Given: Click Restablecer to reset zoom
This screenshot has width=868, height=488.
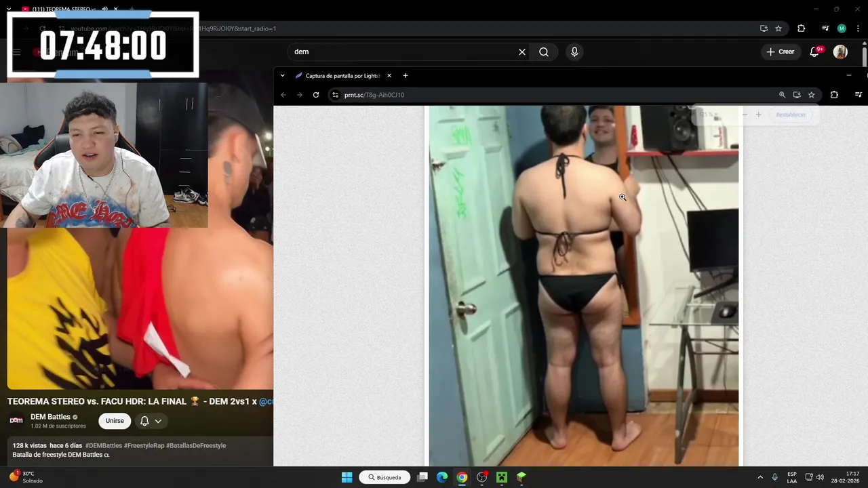Looking at the screenshot, I should 791,115.
